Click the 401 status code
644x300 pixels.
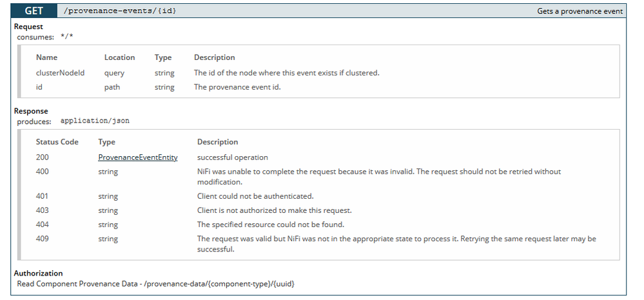(43, 196)
